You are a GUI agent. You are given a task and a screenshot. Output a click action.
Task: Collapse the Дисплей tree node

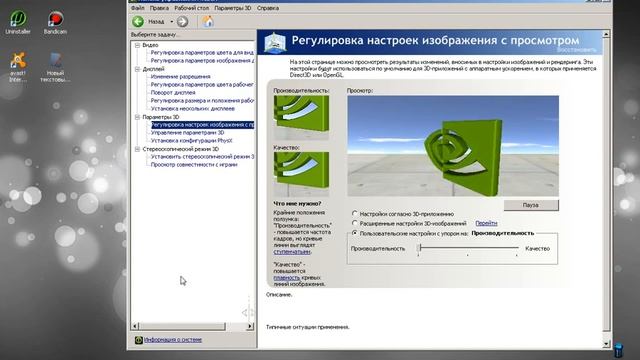[138, 69]
